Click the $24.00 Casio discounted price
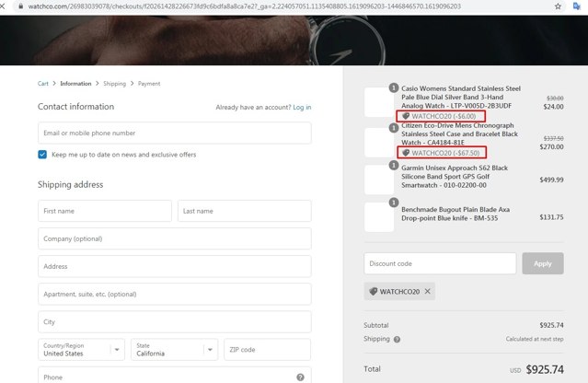This screenshot has width=588, height=383. tap(553, 107)
